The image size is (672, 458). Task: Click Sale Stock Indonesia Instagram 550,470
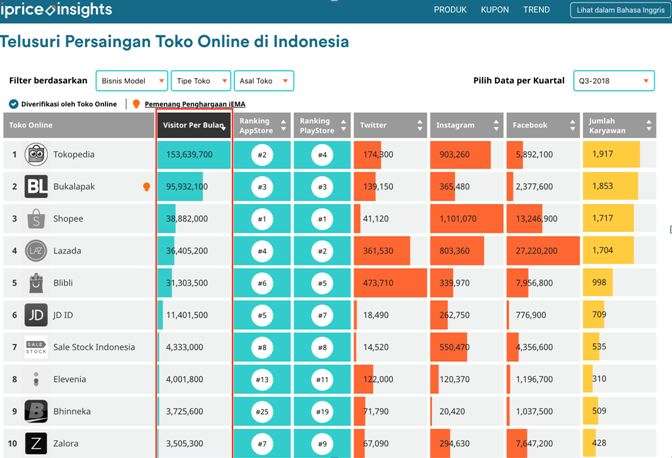click(x=454, y=347)
